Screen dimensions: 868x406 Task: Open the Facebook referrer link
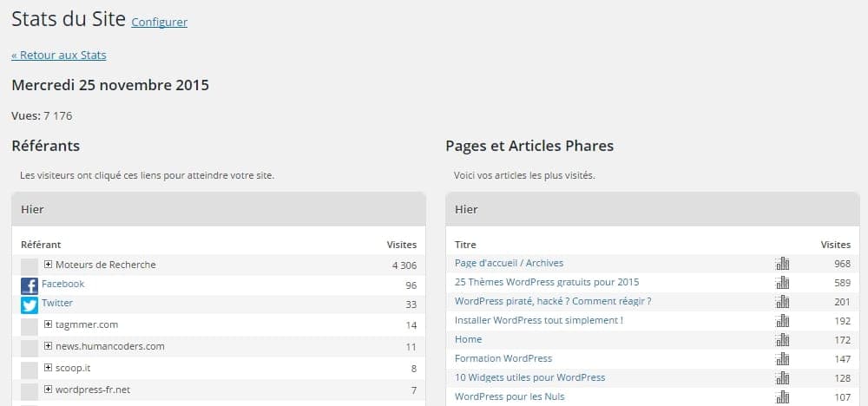pos(63,284)
